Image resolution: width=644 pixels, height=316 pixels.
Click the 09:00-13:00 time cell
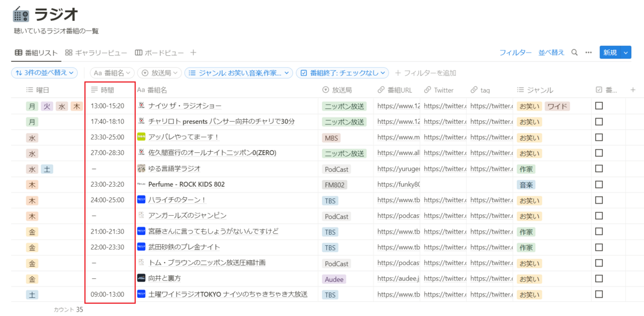107,295
